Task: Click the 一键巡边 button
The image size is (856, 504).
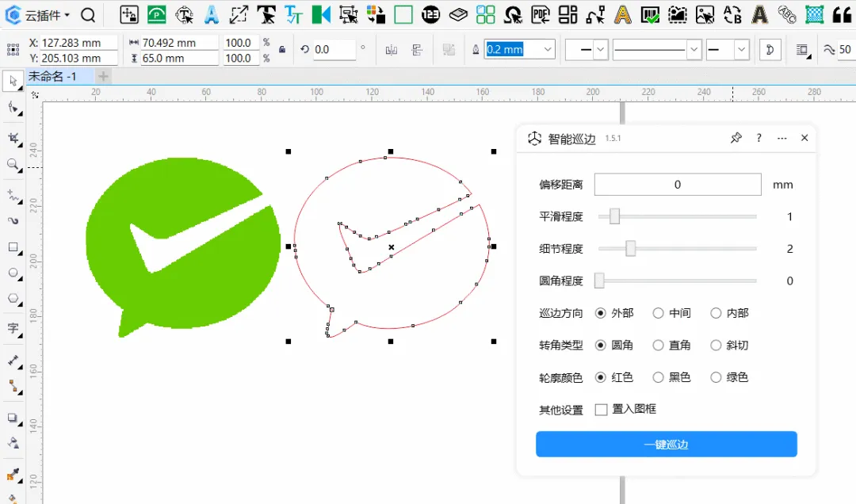Action: pyautogui.click(x=667, y=445)
